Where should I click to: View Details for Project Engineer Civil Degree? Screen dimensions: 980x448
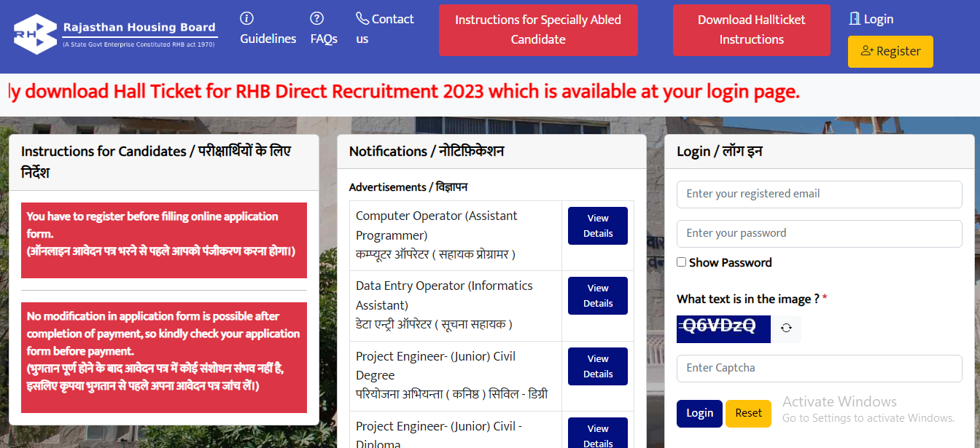(598, 366)
